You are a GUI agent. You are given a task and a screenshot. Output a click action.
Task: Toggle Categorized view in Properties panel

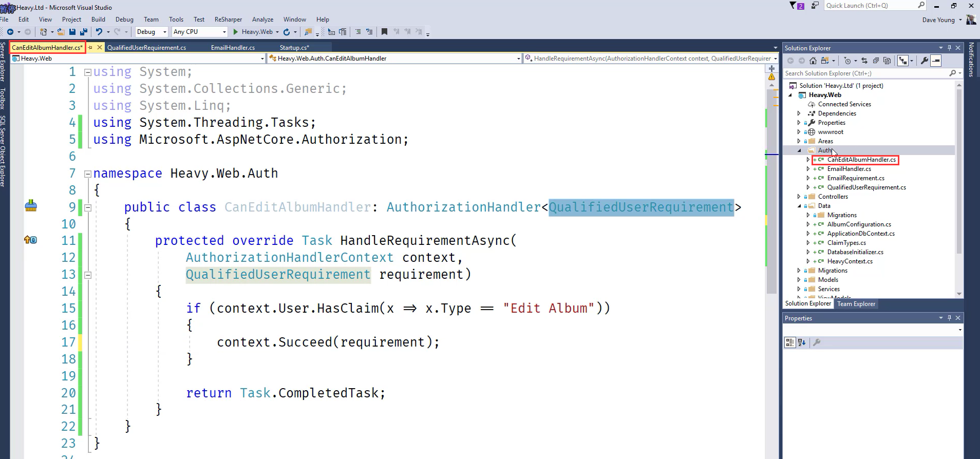790,342
